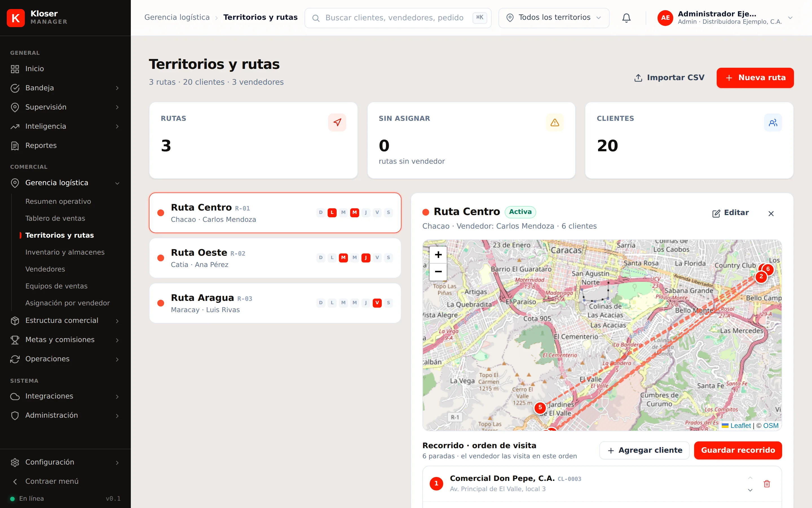Toggle Saturday (S) on Ruta Aragua
This screenshot has height=508, width=812.
[x=388, y=303]
